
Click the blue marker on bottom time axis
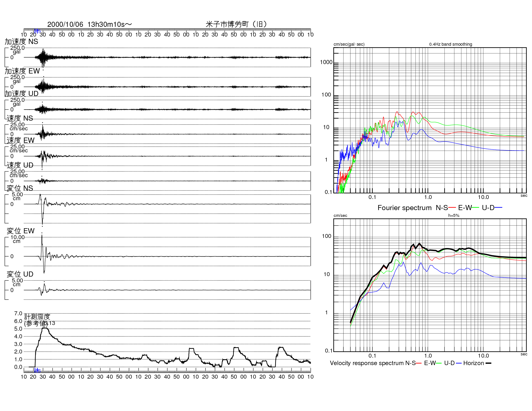click(37, 370)
